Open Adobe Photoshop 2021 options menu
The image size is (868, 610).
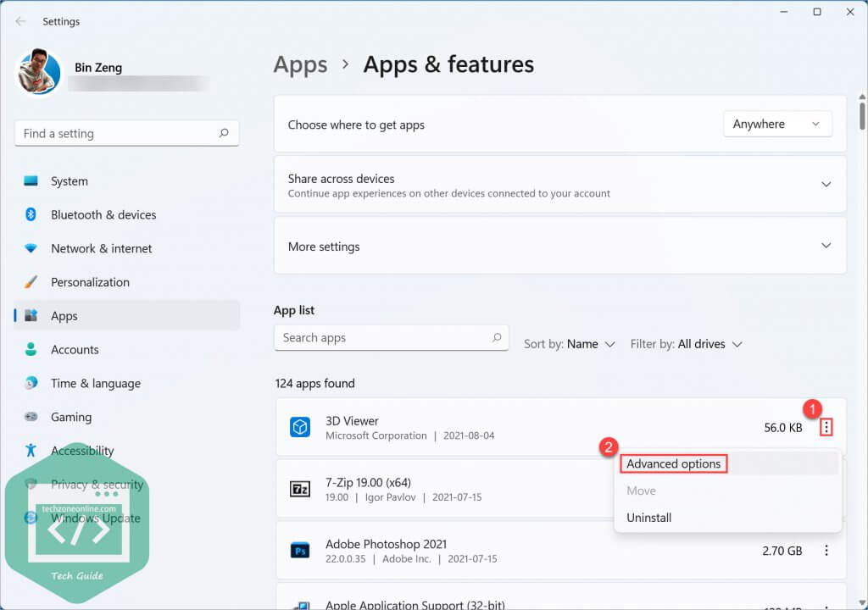point(826,550)
